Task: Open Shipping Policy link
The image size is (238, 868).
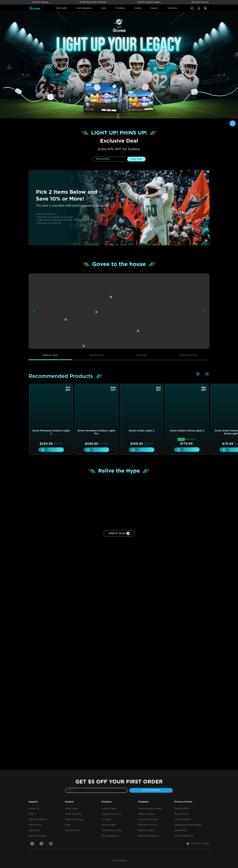Action: [x=182, y=808]
